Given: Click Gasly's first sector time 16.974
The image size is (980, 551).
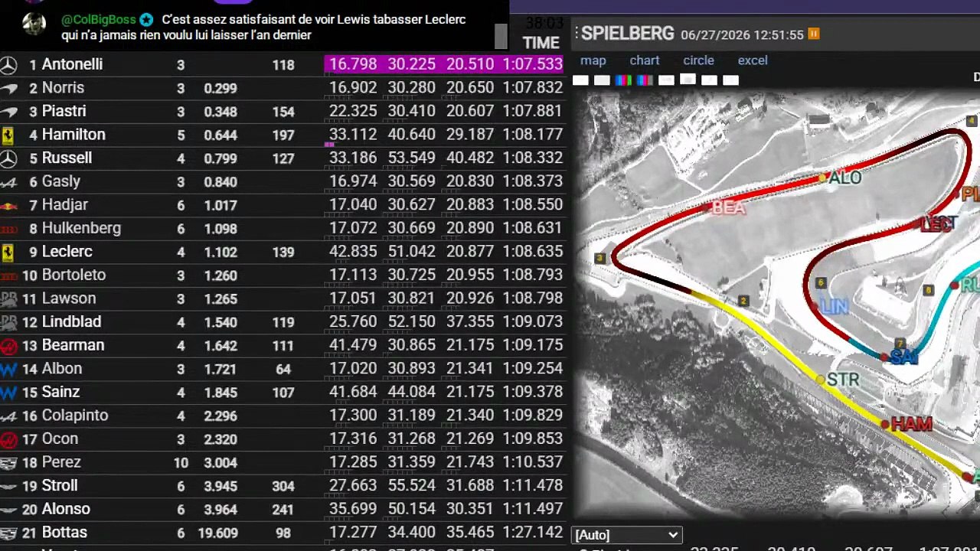Looking at the screenshot, I should [x=353, y=181].
